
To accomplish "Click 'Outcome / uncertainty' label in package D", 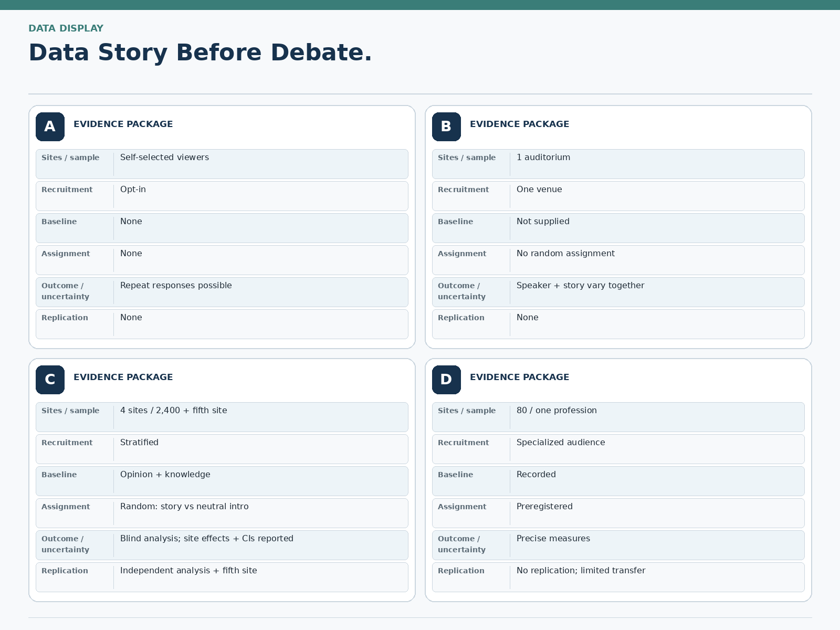I will pyautogui.click(x=461, y=544).
